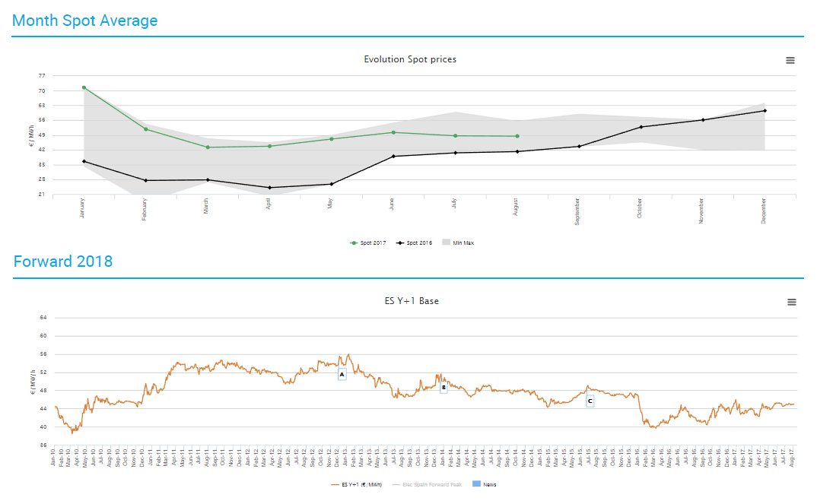
Task: Open the Evolution Spot prices chart menu
Action: pyautogui.click(x=790, y=60)
